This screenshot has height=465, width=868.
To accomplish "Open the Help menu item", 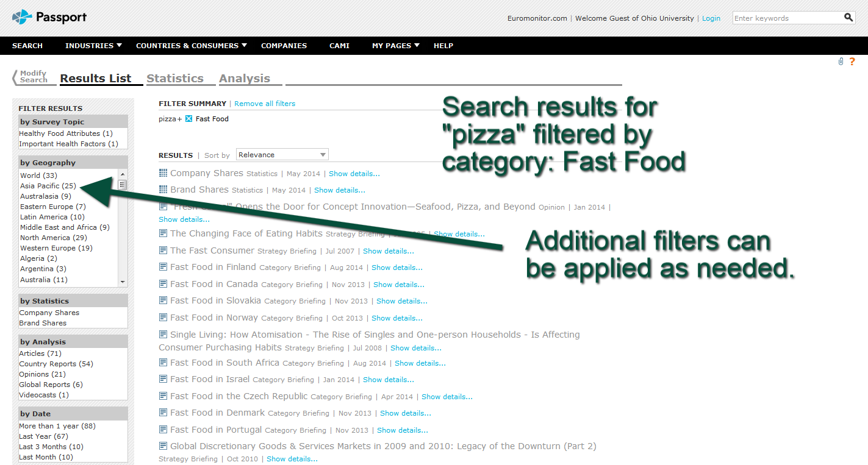I will [443, 46].
